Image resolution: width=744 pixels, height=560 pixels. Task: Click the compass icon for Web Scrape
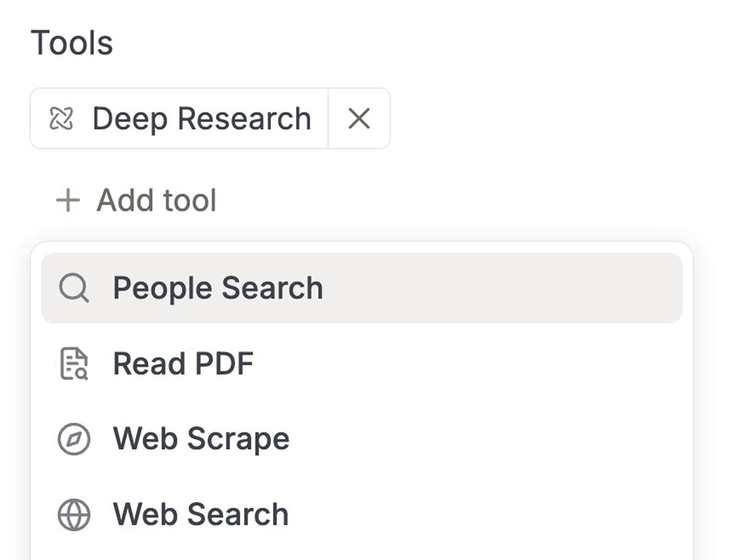coord(75,439)
